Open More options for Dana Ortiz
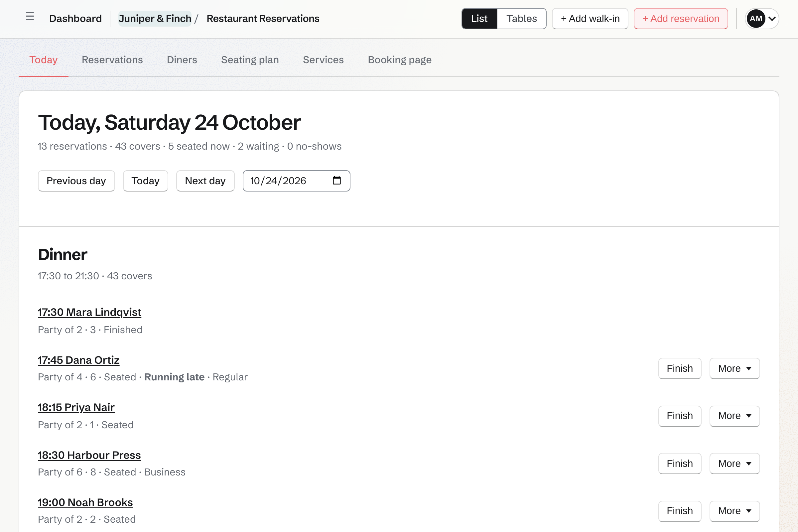 click(x=734, y=368)
